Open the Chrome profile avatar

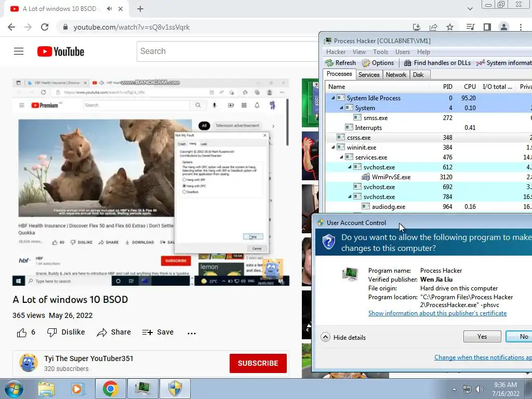pyautogui.click(x=504, y=27)
